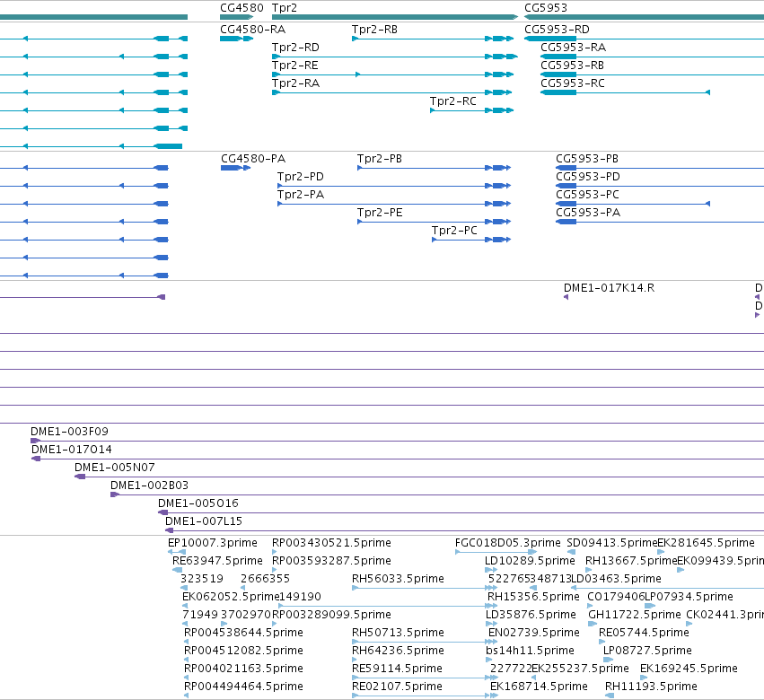Select the LP08727.5prime EST label

(x=647, y=651)
